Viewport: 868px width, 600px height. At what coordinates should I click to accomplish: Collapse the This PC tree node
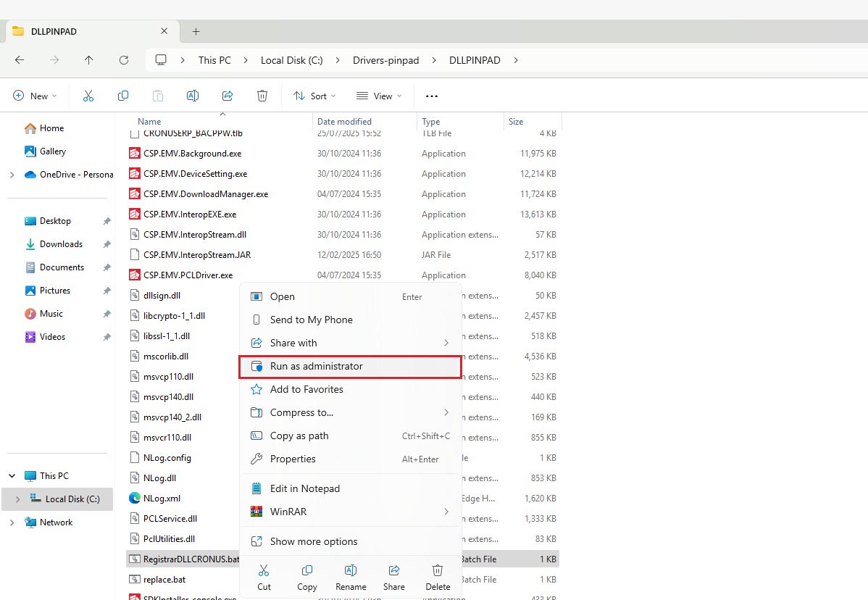[12, 476]
